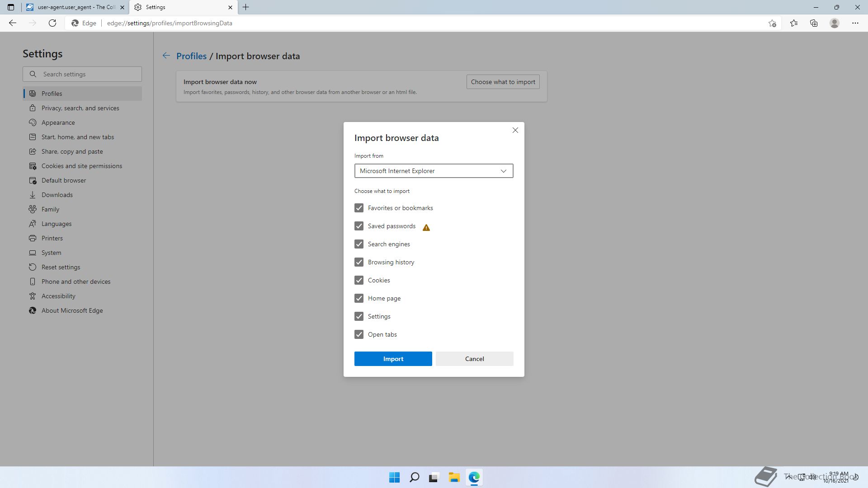868x488 pixels.
Task: Reload the page with refresh icon
Action: coord(52,23)
